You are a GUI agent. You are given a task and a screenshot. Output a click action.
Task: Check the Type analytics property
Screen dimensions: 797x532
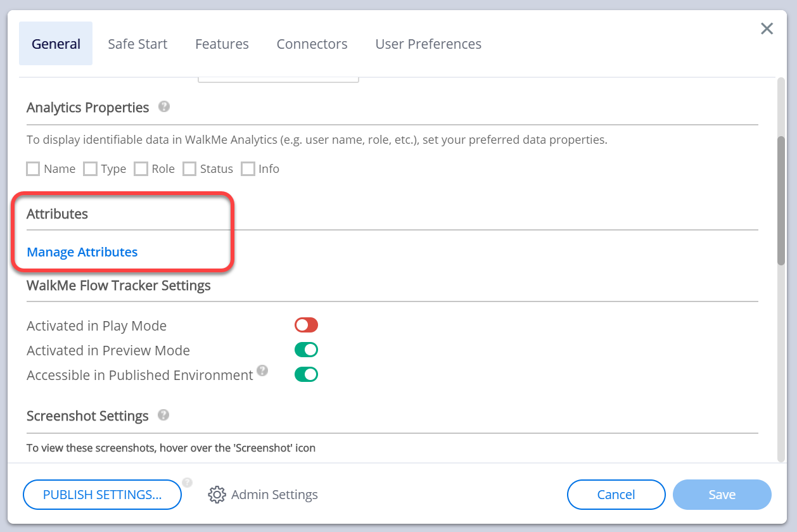click(90, 168)
